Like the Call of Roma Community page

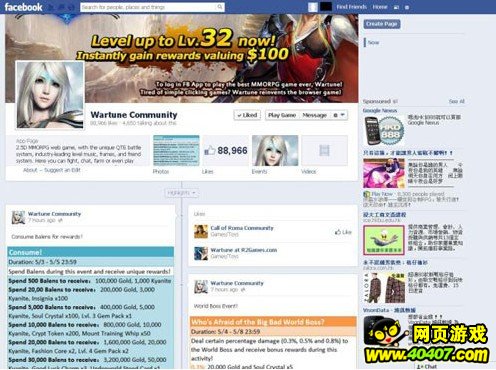pos(343,232)
